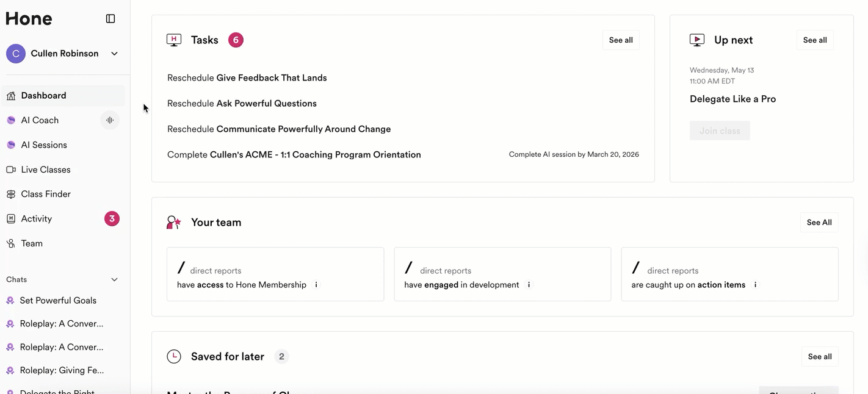Collapse the Chats section chevron
This screenshot has height=394, width=868.
pyautogui.click(x=114, y=279)
